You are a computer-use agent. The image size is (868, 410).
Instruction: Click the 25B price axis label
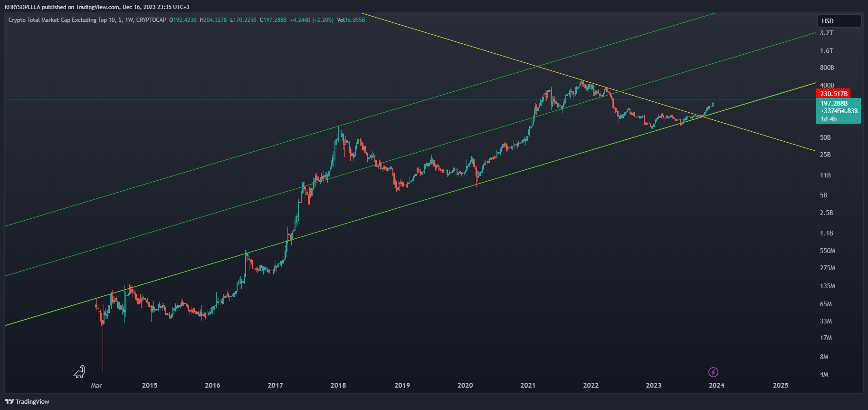tap(825, 155)
